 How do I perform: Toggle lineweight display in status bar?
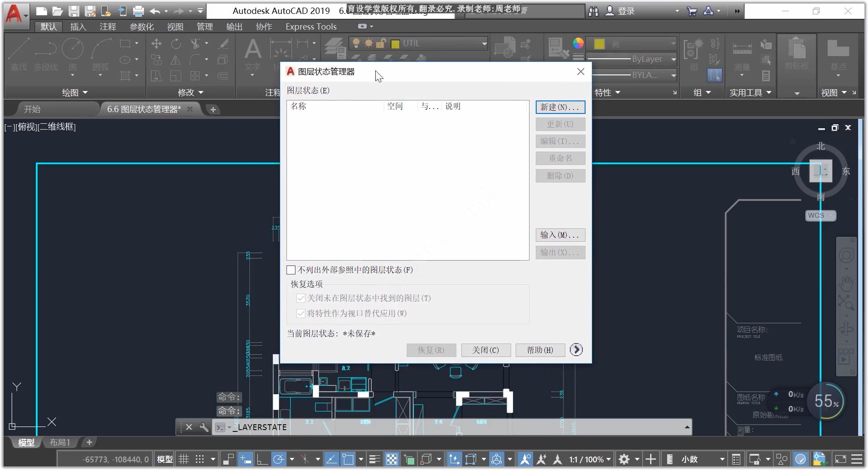coord(374,459)
